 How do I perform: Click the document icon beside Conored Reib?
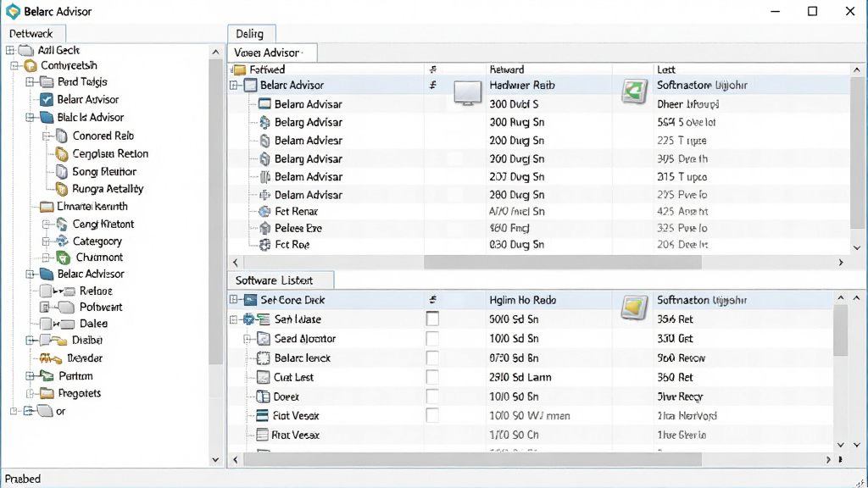pyautogui.click(x=62, y=136)
